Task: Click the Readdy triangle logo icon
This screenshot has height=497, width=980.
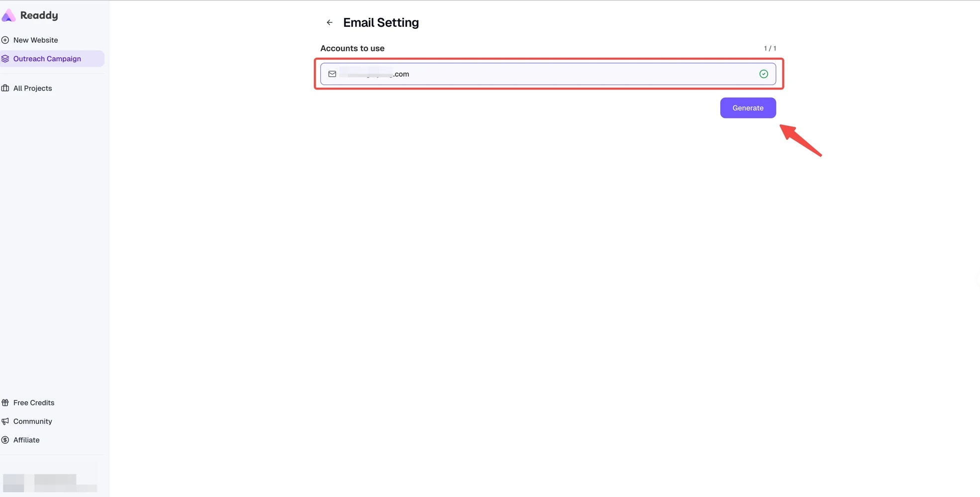Action: pos(8,15)
